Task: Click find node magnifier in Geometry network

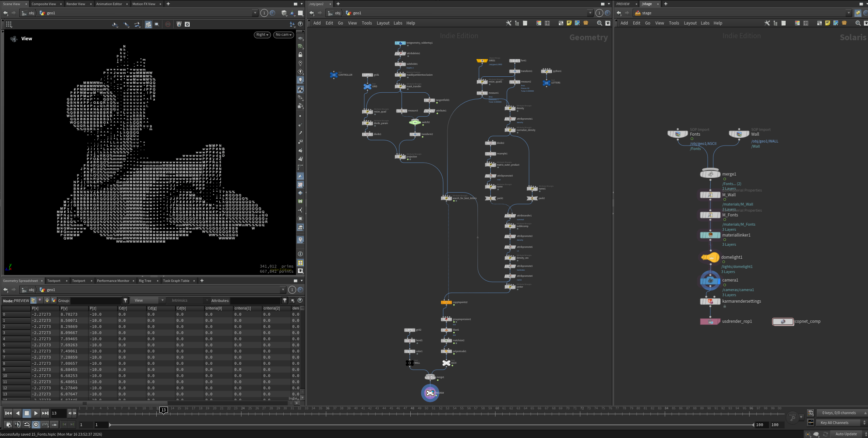Action: coord(599,23)
